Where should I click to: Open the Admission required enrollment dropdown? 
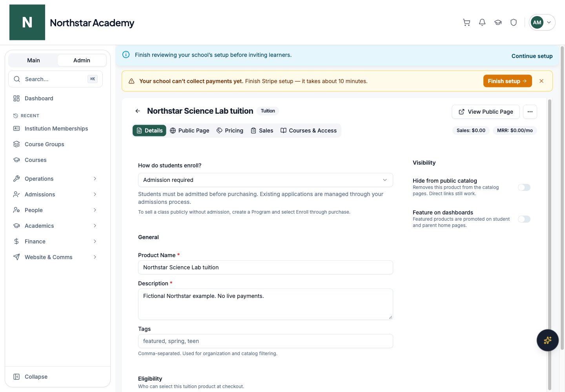pos(266,180)
